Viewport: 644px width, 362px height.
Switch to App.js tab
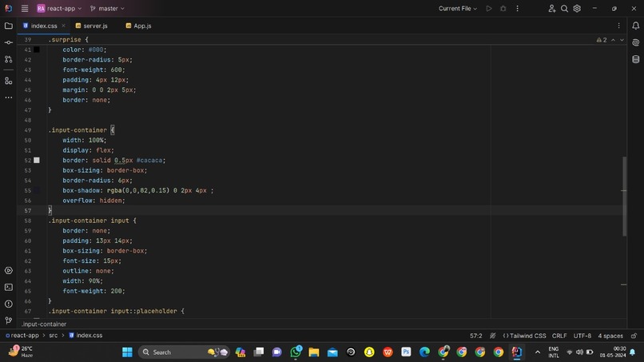(x=138, y=26)
